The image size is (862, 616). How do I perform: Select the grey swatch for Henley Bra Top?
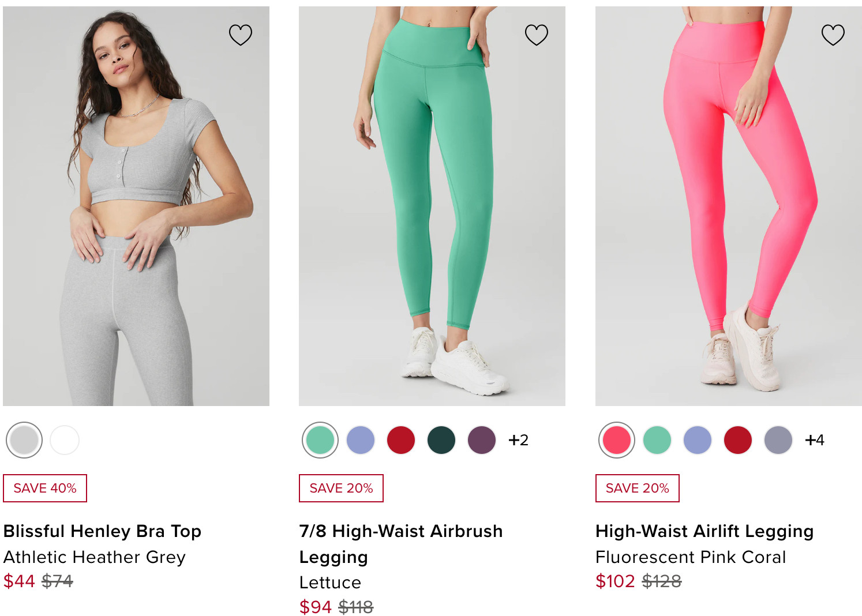(x=24, y=440)
